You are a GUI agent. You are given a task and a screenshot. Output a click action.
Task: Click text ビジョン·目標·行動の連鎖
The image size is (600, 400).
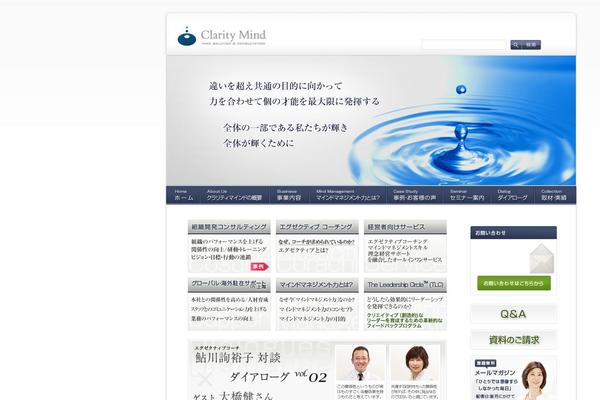(221, 257)
